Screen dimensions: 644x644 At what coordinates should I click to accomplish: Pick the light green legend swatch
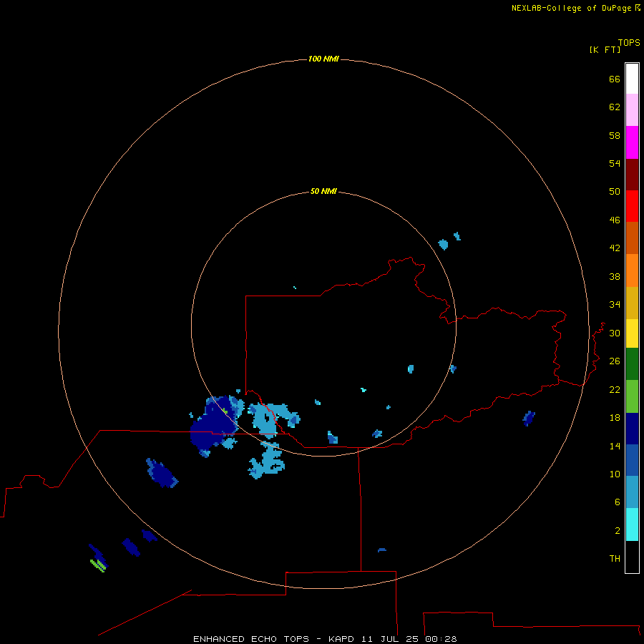coord(632,396)
